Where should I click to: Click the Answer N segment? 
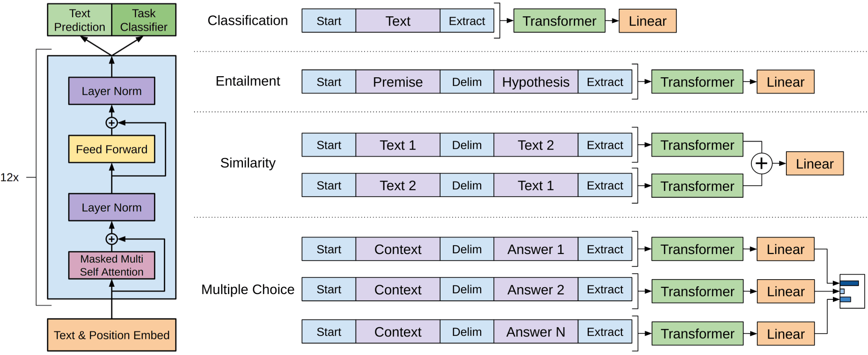(x=536, y=331)
